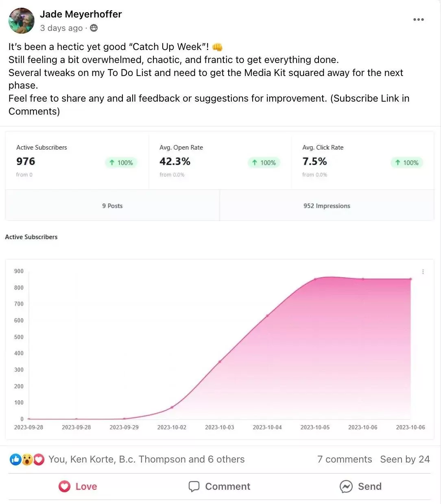
Task: Click the Comment button
Action: (x=220, y=487)
